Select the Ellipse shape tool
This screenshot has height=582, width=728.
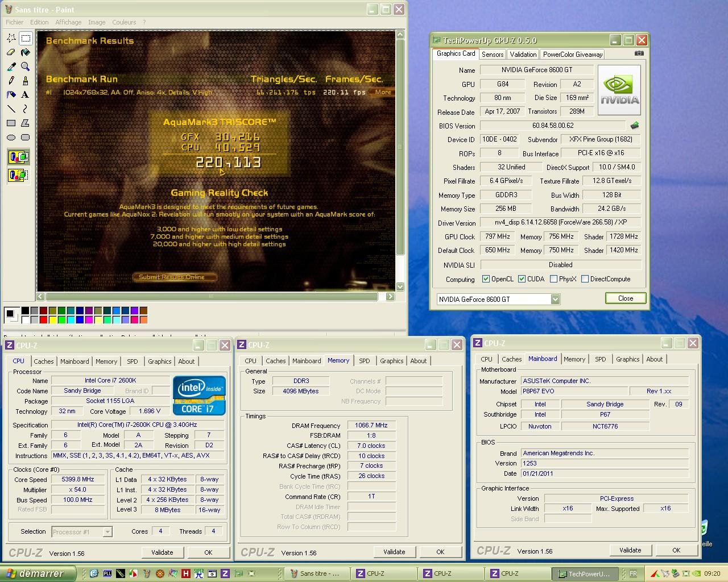click(11, 137)
